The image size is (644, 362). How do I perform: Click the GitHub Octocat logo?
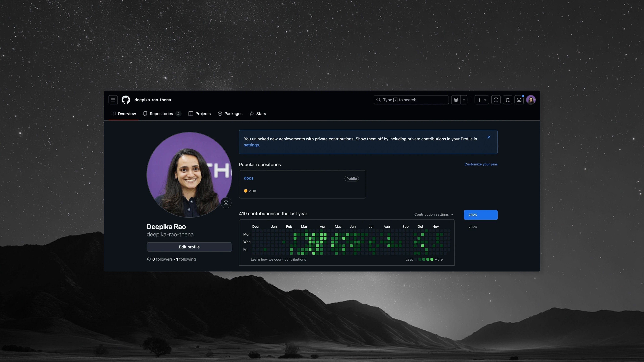pos(126,100)
